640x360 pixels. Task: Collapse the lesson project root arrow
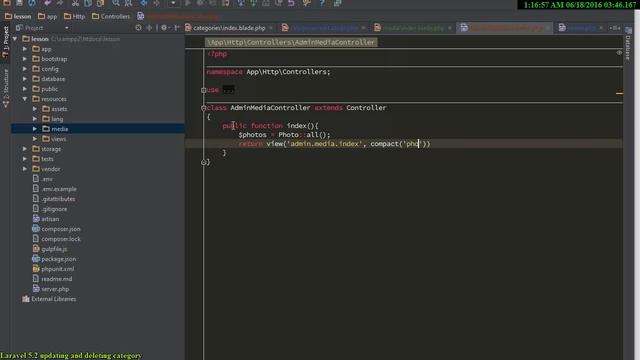[15, 39]
